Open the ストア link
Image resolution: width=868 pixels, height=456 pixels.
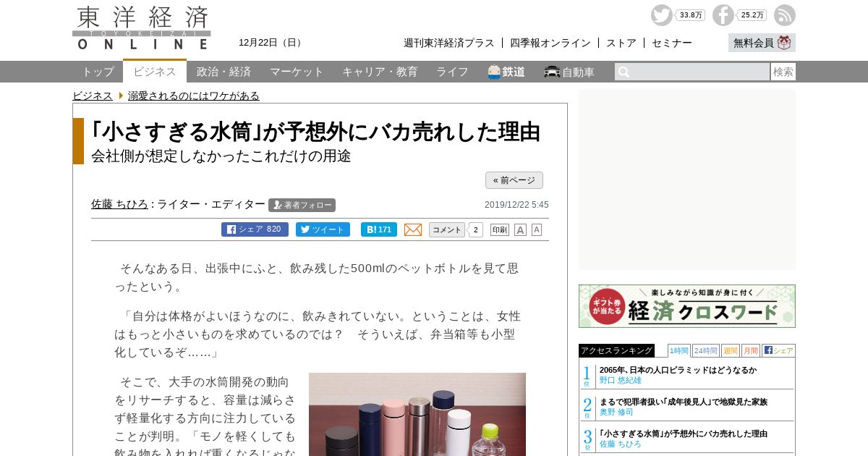[621, 43]
